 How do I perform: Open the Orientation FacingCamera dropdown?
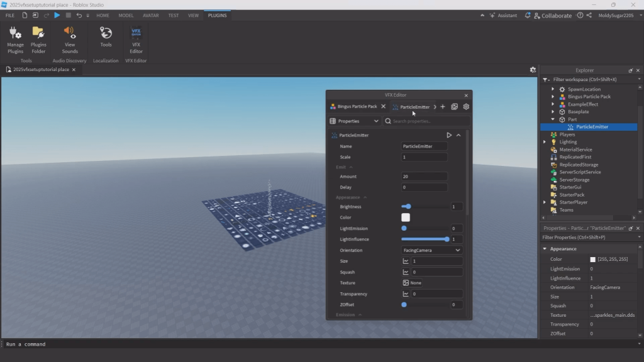pyautogui.click(x=431, y=250)
